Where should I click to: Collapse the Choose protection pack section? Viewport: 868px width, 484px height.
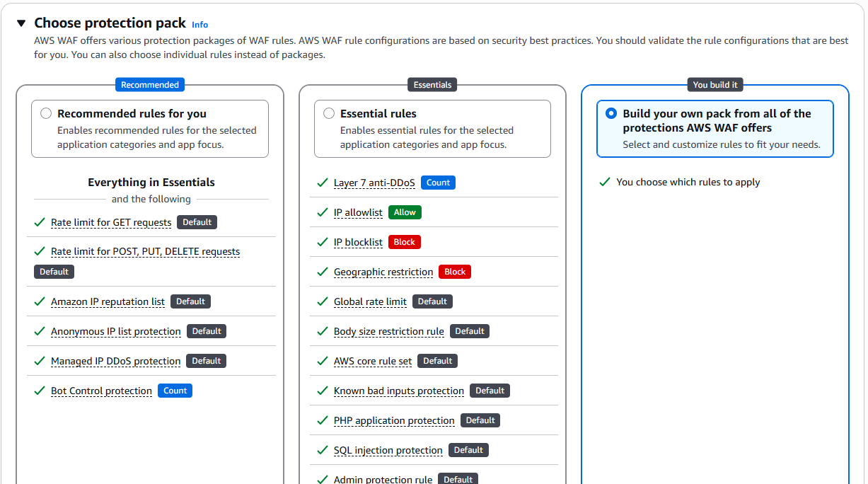pos(23,23)
